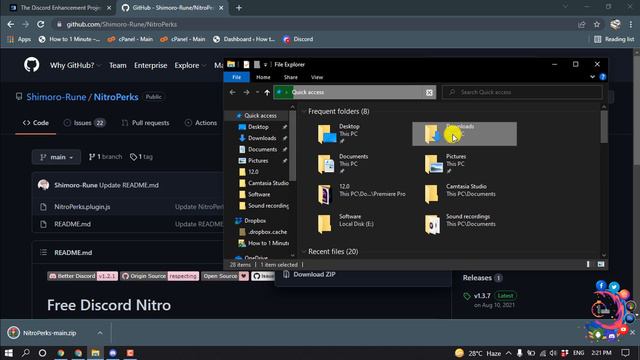The height and width of the screenshot is (360, 640).
Task: Open the Chrome three-dot menu
Action: [x=631, y=24]
